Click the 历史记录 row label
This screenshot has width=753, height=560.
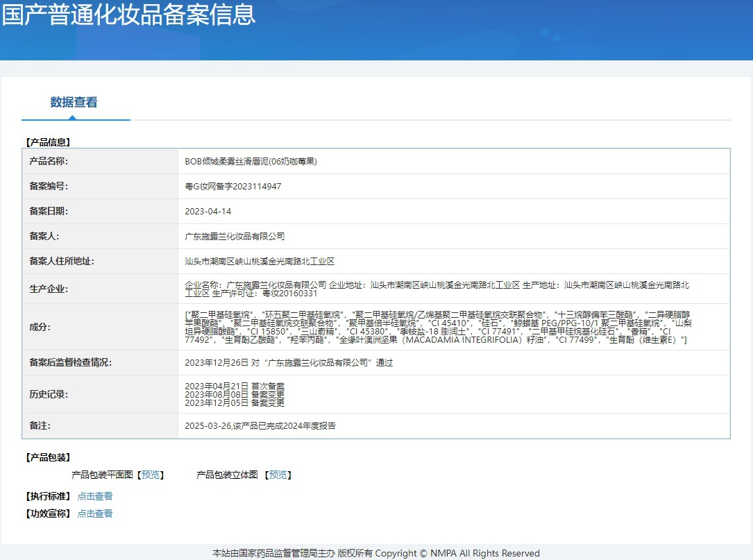pyautogui.click(x=49, y=394)
